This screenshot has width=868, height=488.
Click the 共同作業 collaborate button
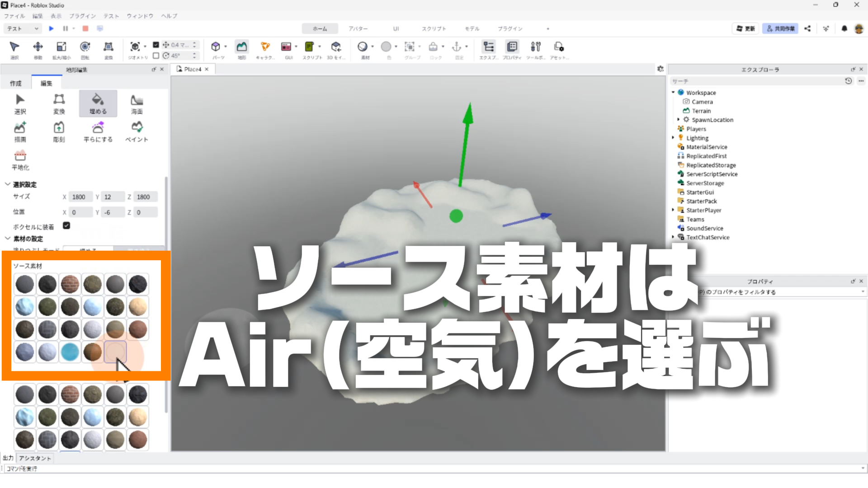780,28
